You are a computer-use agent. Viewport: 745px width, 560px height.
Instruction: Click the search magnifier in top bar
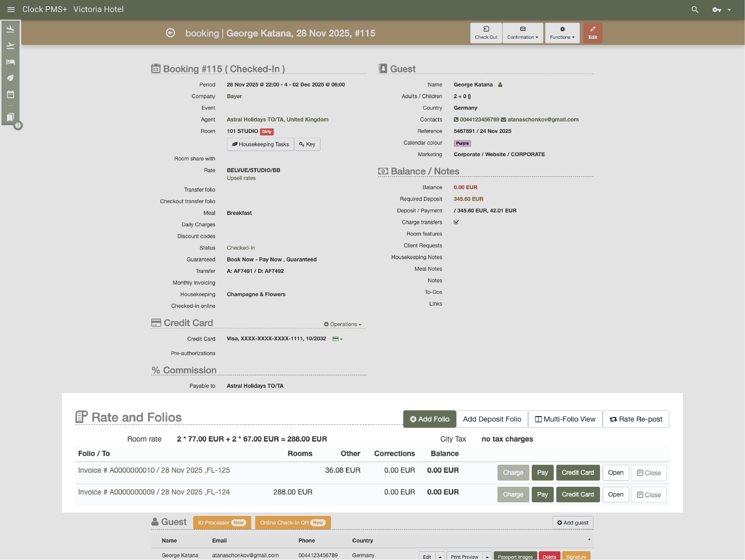pos(695,9)
